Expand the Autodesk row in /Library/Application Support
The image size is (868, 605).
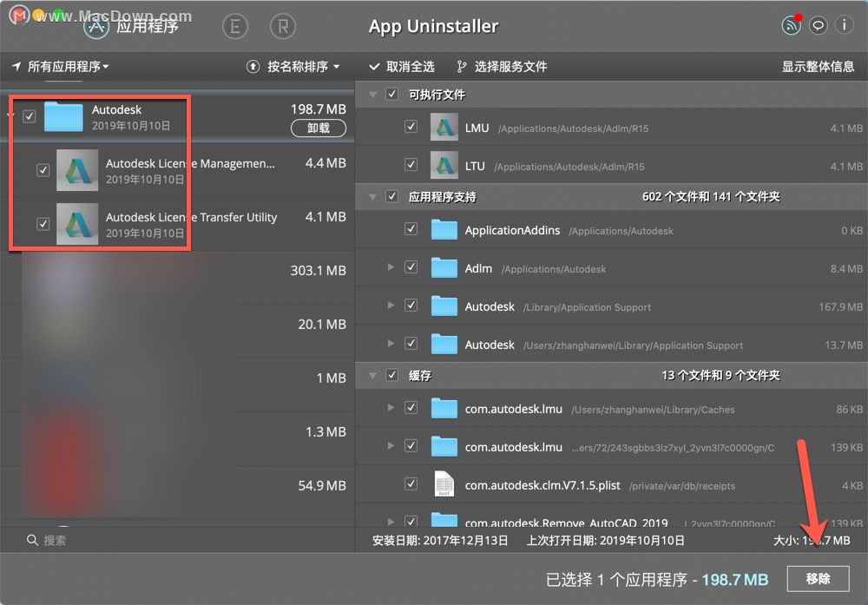pos(391,306)
